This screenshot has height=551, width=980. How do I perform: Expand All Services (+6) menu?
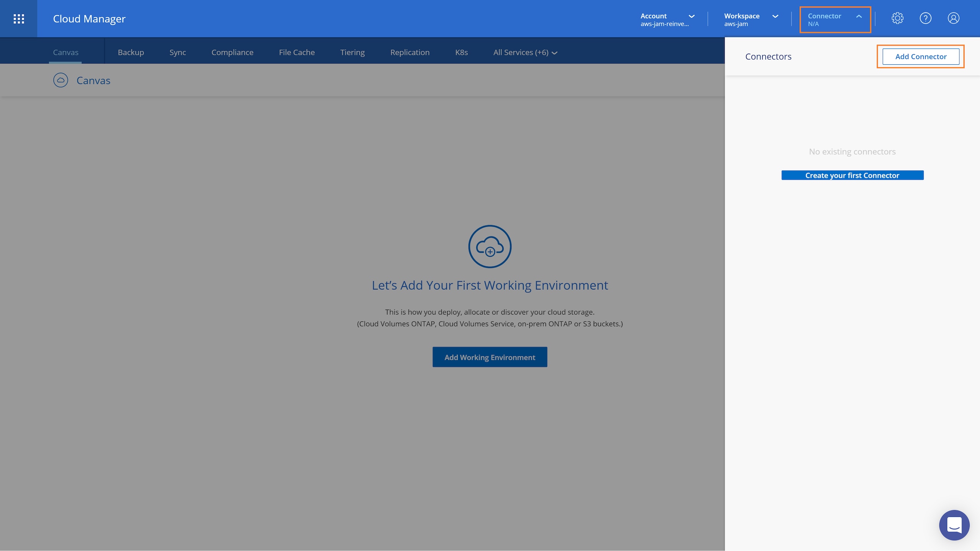tap(525, 52)
